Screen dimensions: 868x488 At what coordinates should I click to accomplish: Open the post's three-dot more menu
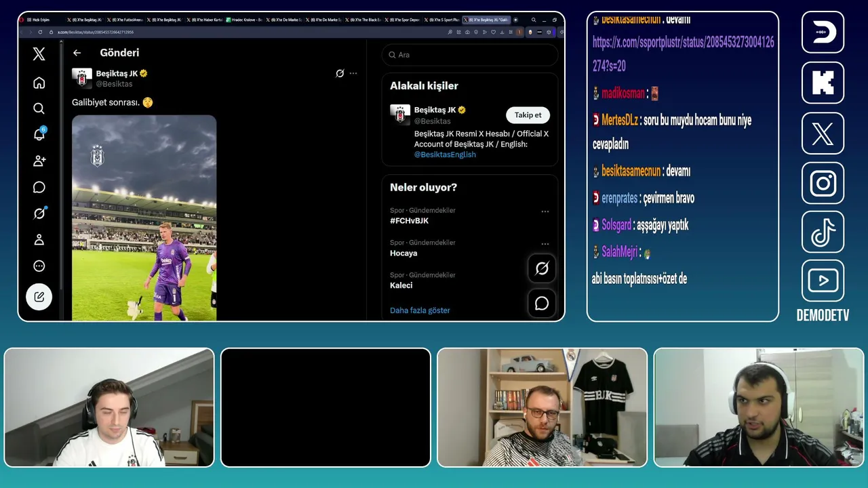point(353,73)
